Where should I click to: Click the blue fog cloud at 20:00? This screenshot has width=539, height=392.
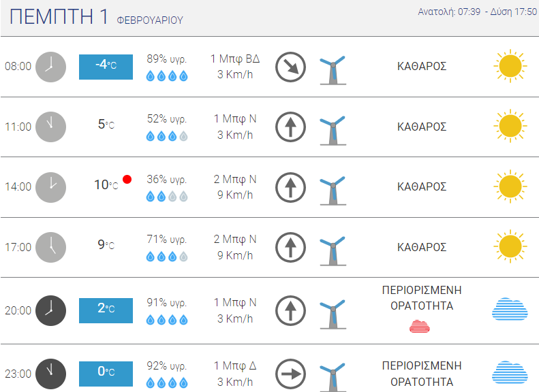click(510, 309)
